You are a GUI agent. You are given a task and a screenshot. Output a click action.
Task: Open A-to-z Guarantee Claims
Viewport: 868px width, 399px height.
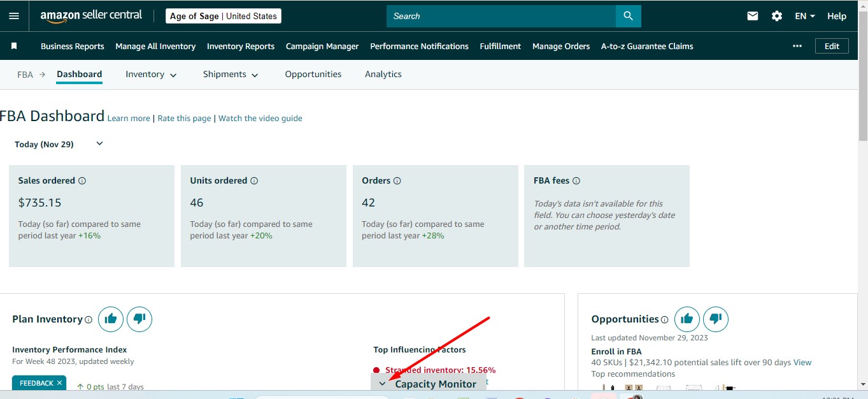(x=647, y=46)
